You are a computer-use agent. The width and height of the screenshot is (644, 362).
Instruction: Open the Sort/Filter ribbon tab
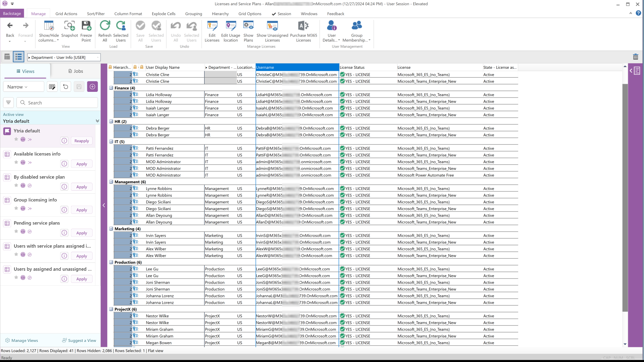[96, 14]
